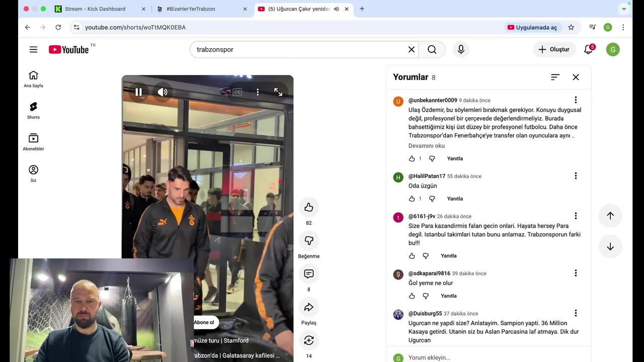
Task: Reload the current page
Action: (x=58, y=27)
